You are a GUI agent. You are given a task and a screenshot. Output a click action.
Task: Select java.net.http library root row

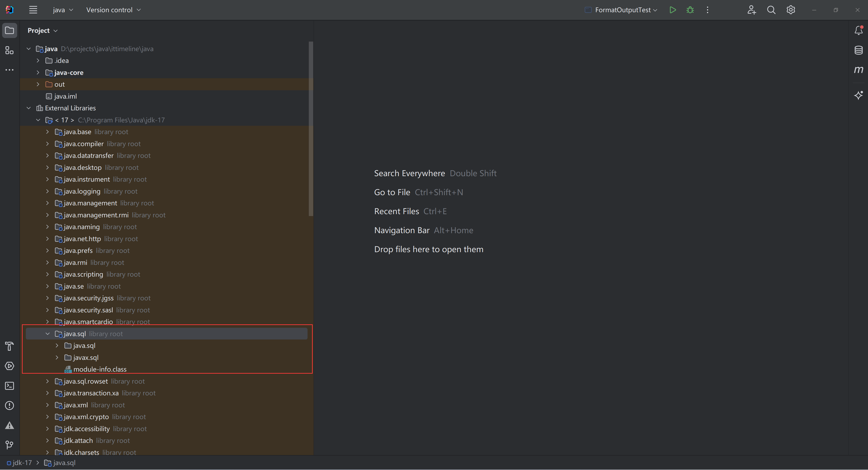166,239
